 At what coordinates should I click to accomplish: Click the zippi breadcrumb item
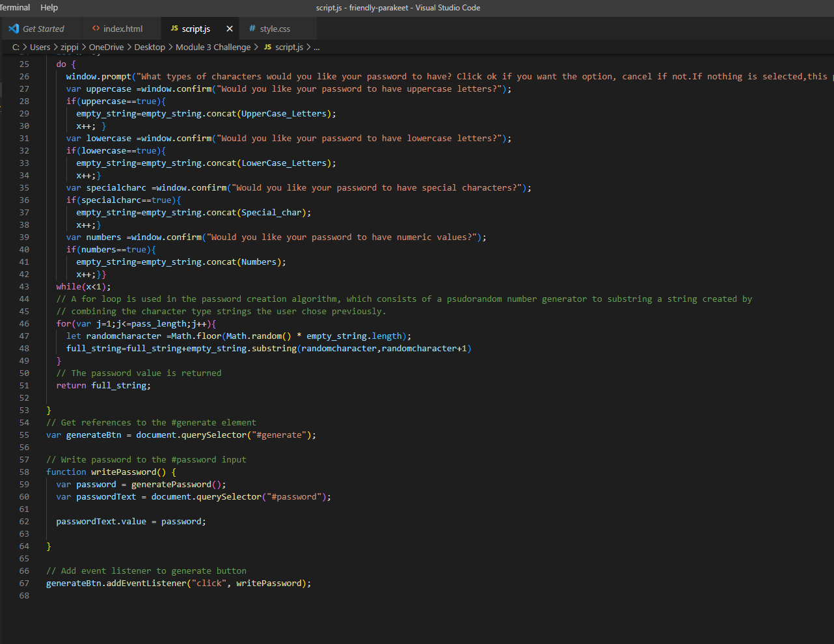coord(69,47)
